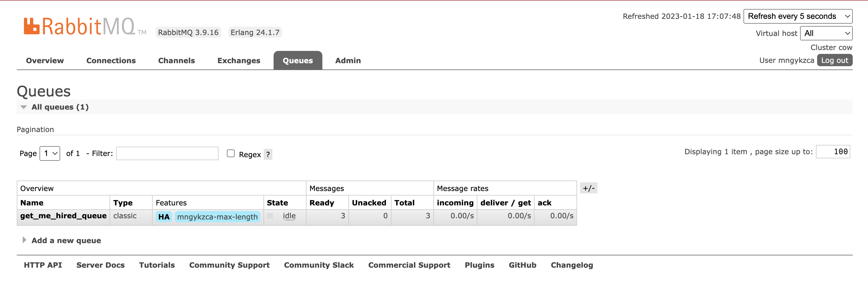The image size is (868, 297).
Task: Sort by incoming rate column
Action: coord(455,203)
